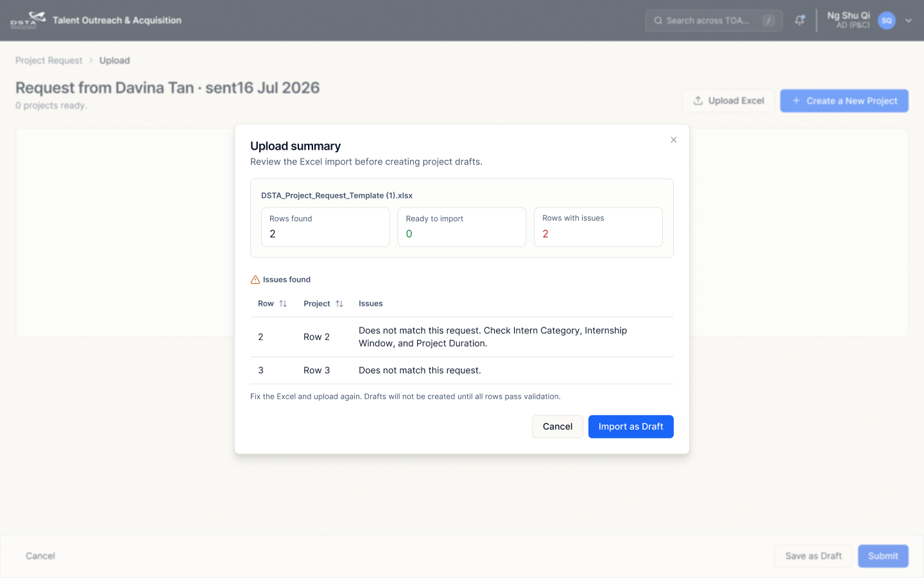Screen dimensions: 924x578
Task: Click Row 3 'Does not match this request.' text
Action: (x=420, y=371)
